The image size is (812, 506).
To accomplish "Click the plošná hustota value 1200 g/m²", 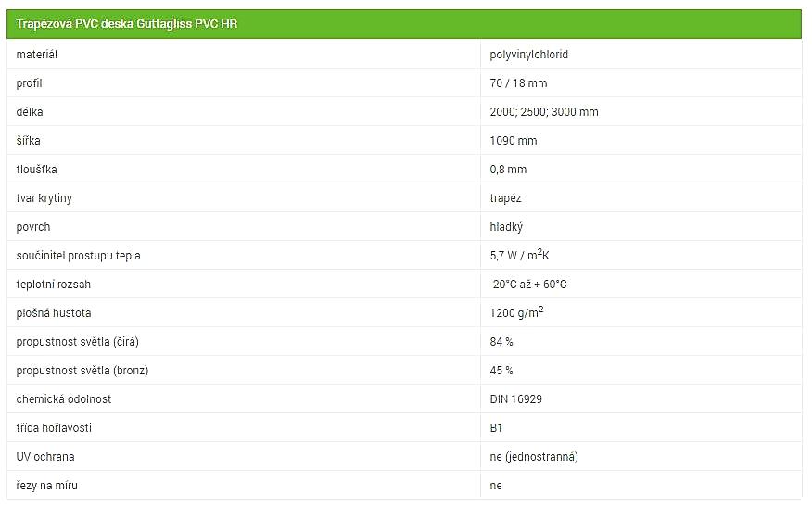I will click(517, 312).
